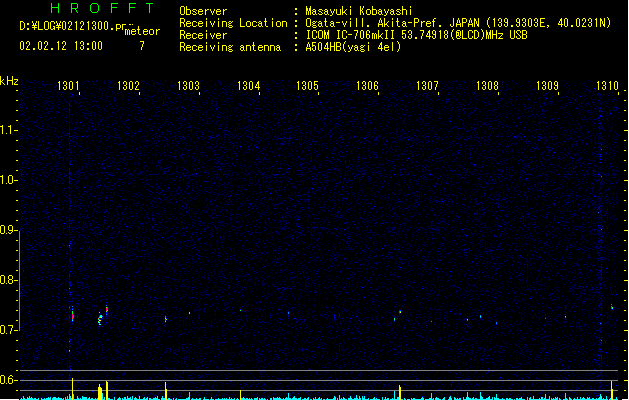Click frequency axis label 1.0
Viewport: 629px width, 400px height.
pos(8,180)
